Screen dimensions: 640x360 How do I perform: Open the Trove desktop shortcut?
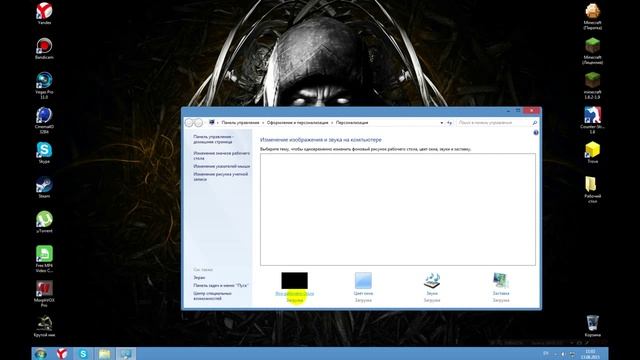point(593,153)
